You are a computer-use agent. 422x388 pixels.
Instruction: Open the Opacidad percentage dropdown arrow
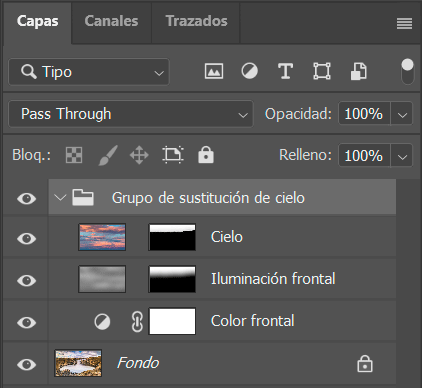(402, 114)
